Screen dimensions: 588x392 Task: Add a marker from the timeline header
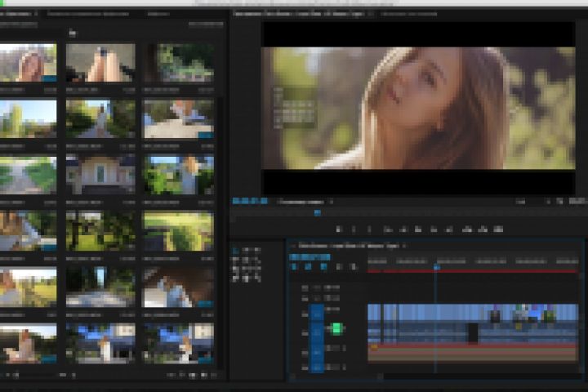click(340, 267)
